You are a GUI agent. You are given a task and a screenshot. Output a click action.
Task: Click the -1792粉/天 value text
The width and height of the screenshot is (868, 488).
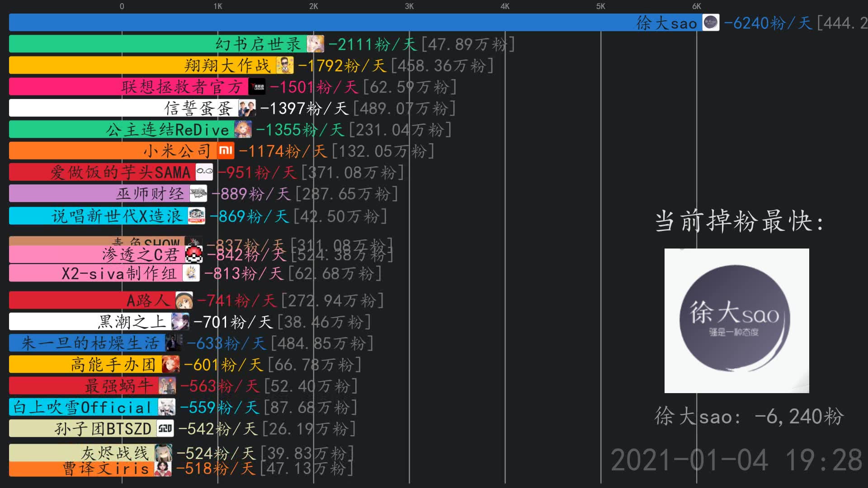point(342,66)
